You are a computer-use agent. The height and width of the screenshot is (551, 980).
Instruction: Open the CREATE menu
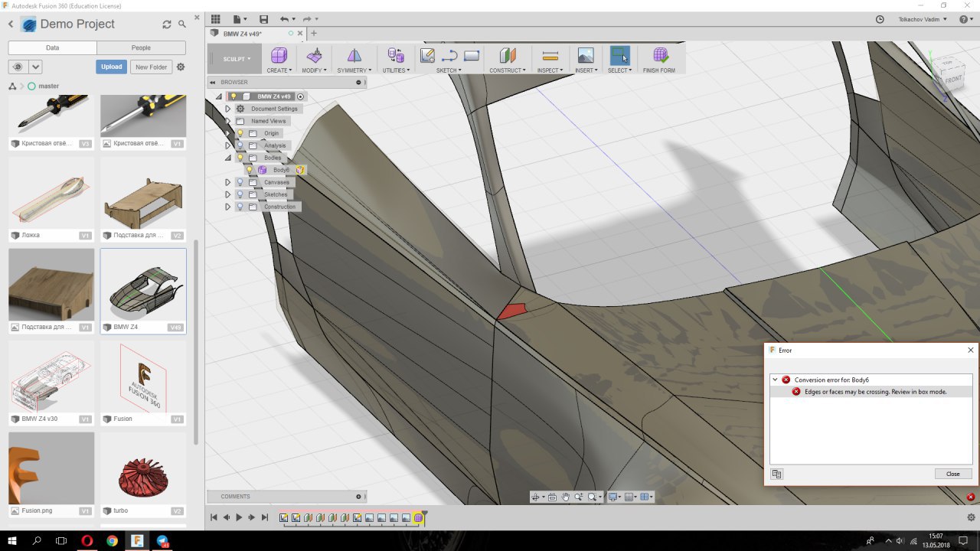point(279,70)
